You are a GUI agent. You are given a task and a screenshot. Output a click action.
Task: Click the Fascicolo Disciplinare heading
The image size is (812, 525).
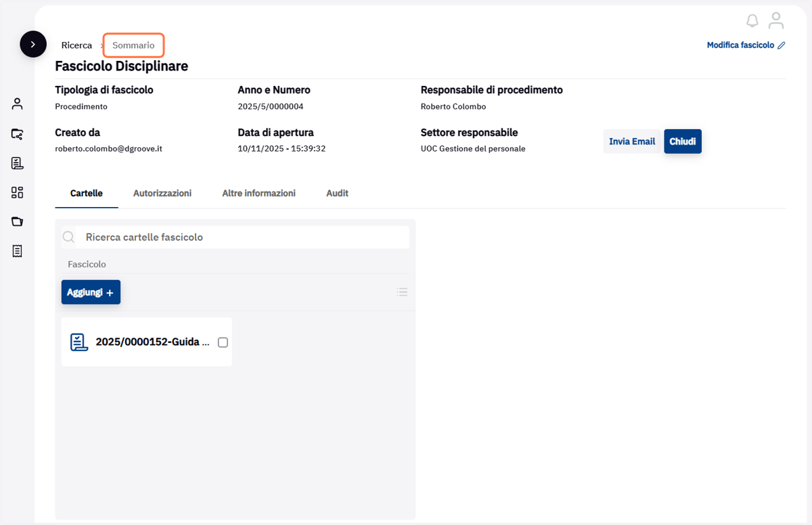click(122, 66)
